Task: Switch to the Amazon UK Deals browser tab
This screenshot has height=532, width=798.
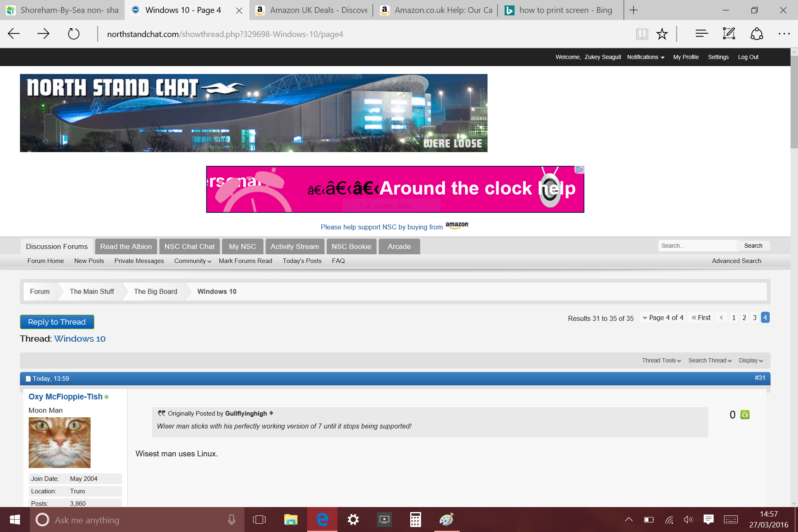Action: [312, 10]
